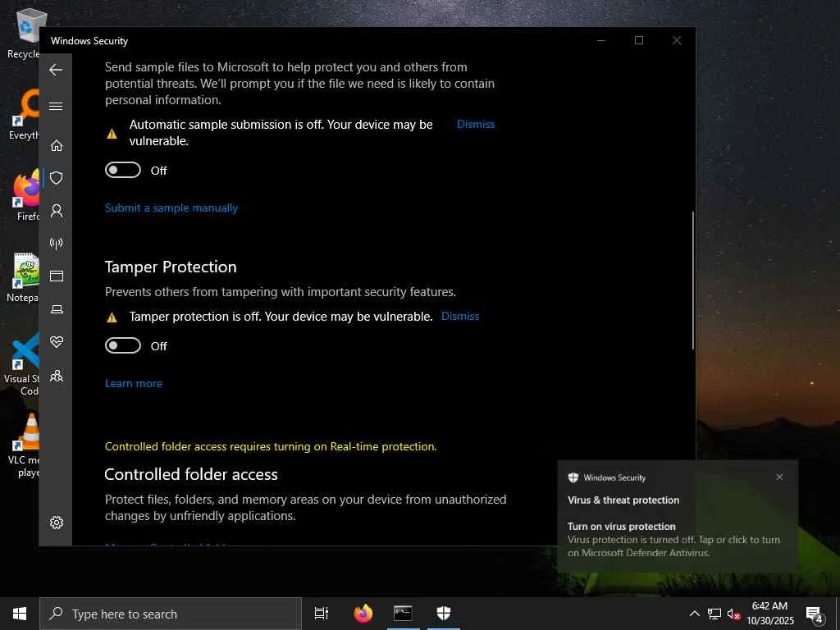Dismiss the sample submission warning
Viewport: 840px width, 630px height.
[475, 125]
